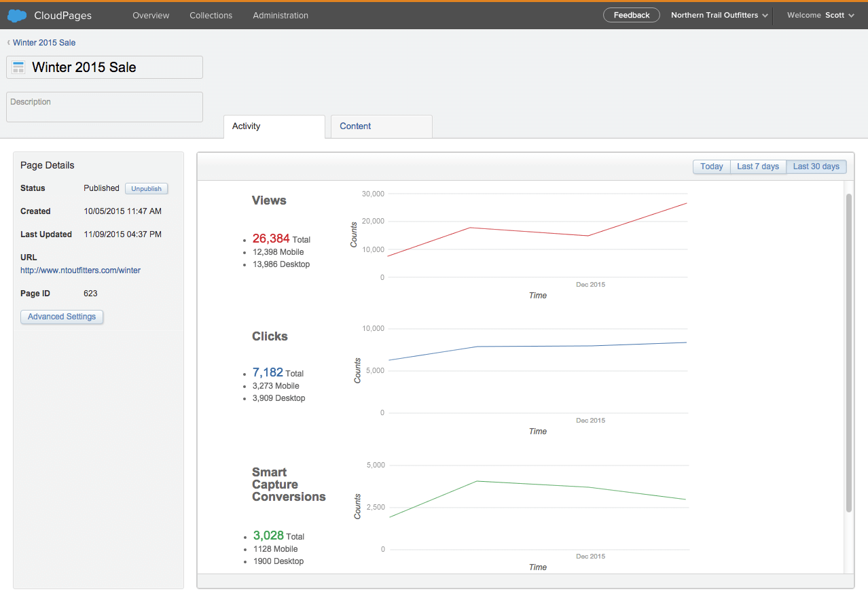
Task: Click the Clicks section heading
Action: [x=270, y=336]
